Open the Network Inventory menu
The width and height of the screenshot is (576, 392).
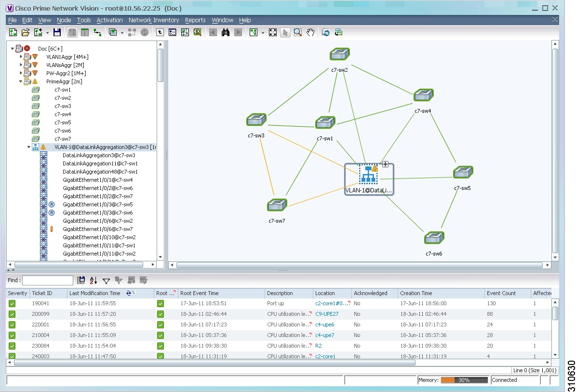click(154, 20)
